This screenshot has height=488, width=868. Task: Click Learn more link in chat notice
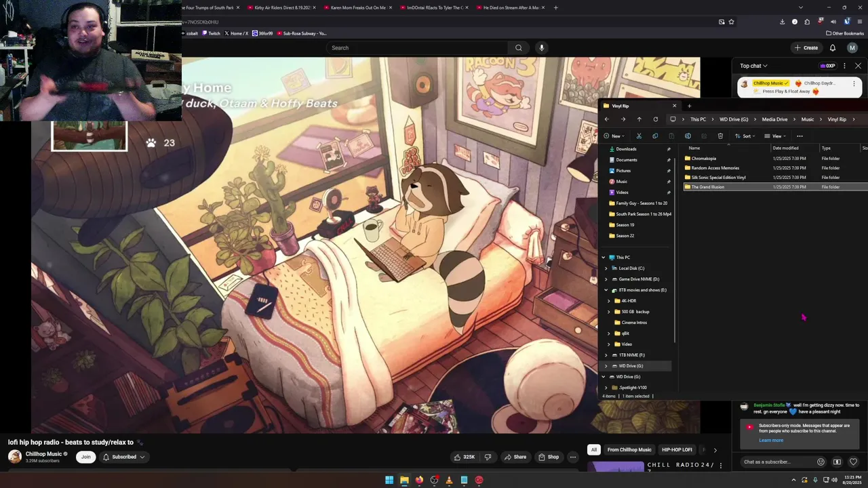pos(771,441)
